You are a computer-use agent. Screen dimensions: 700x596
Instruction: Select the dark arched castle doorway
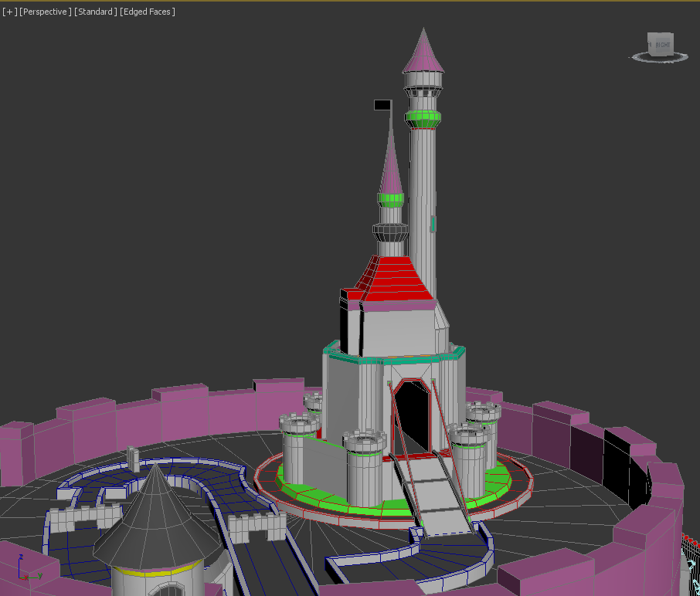(x=414, y=413)
